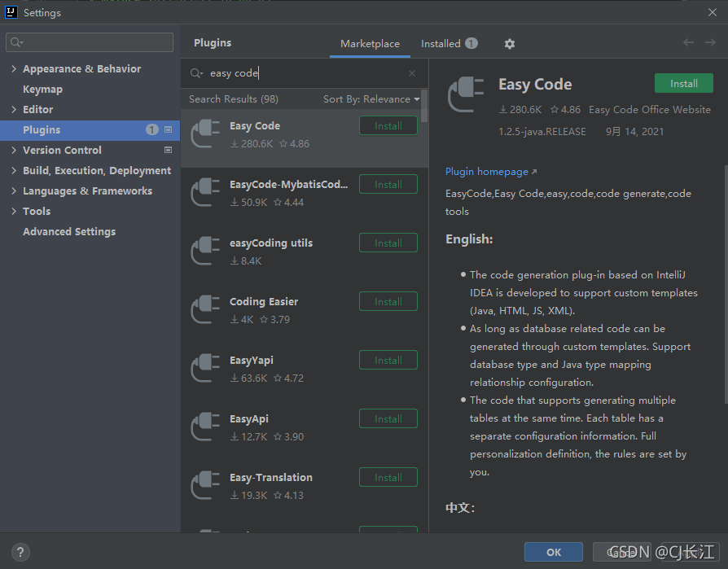Select Advanced Settings in tree
This screenshot has height=569, width=728.
(69, 232)
